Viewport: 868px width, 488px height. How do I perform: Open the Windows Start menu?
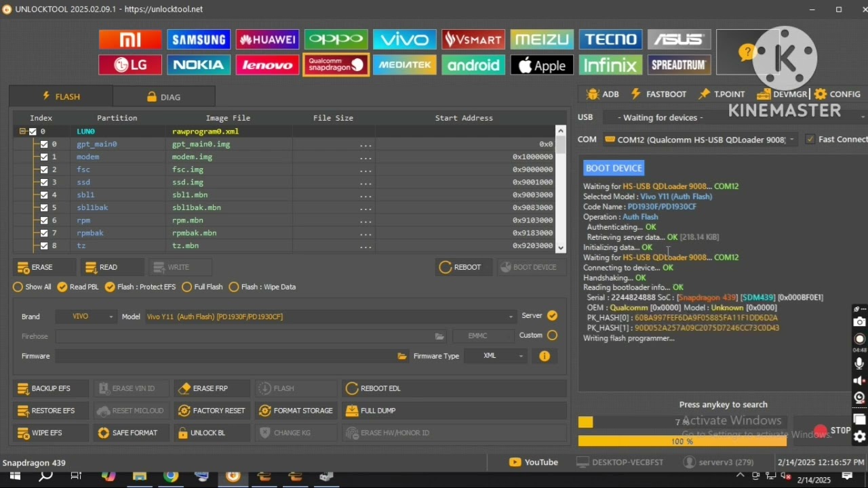(15, 476)
